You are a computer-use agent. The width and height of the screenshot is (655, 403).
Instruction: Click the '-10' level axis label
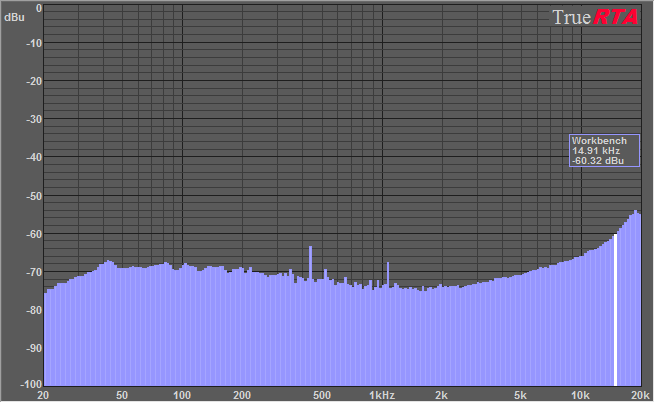34,43
